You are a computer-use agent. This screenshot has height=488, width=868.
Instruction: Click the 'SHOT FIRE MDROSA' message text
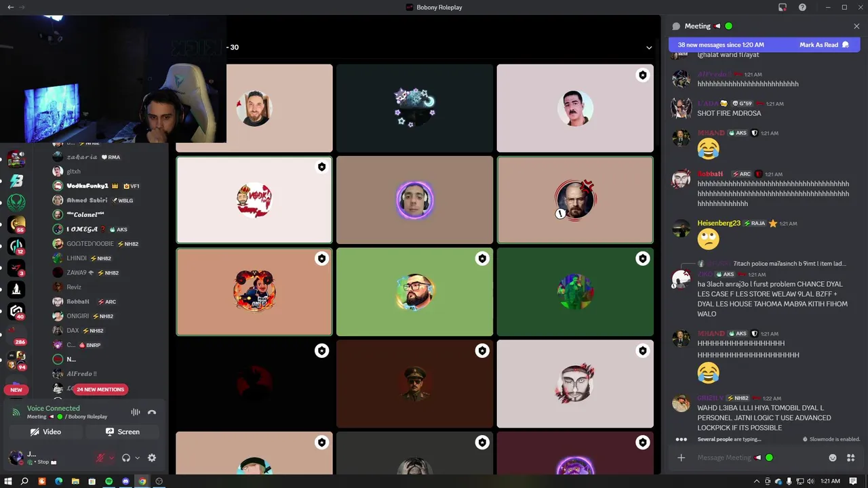coord(729,113)
